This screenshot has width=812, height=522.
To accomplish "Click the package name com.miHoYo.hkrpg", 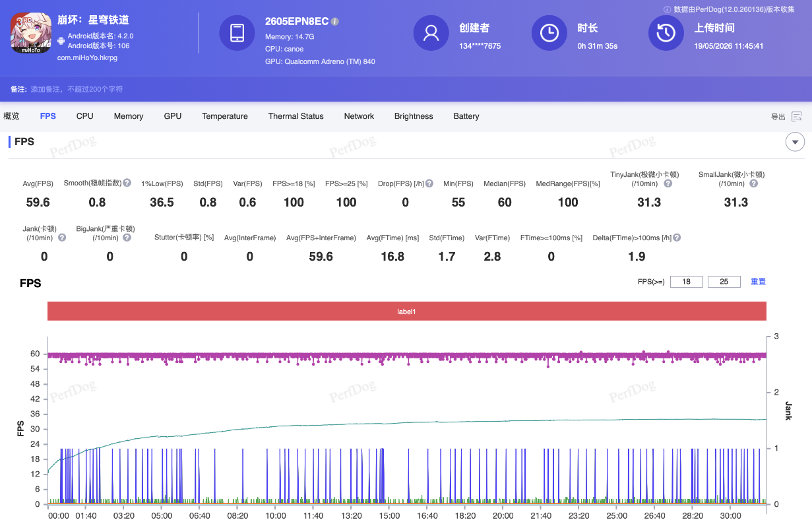I will click(x=87, y=58).
